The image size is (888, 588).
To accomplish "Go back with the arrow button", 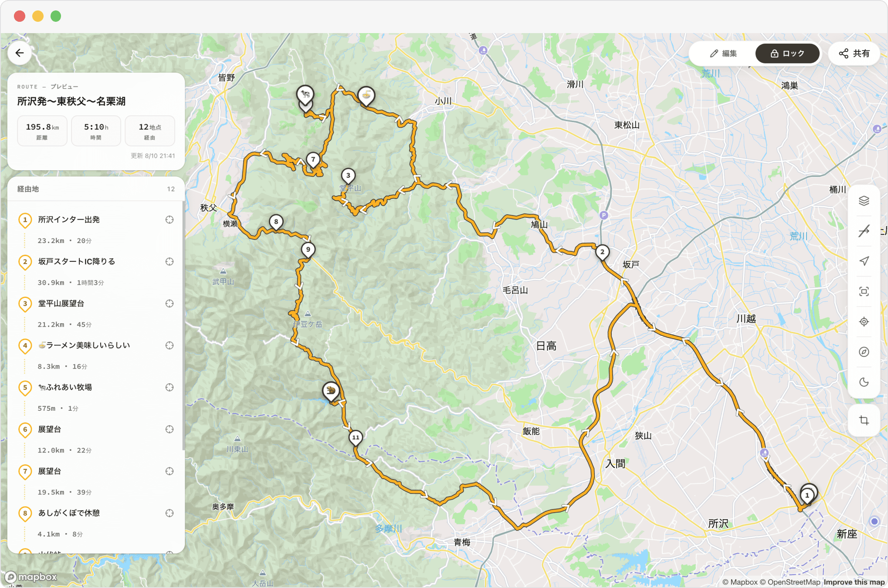I will click(x=20, y=53).
